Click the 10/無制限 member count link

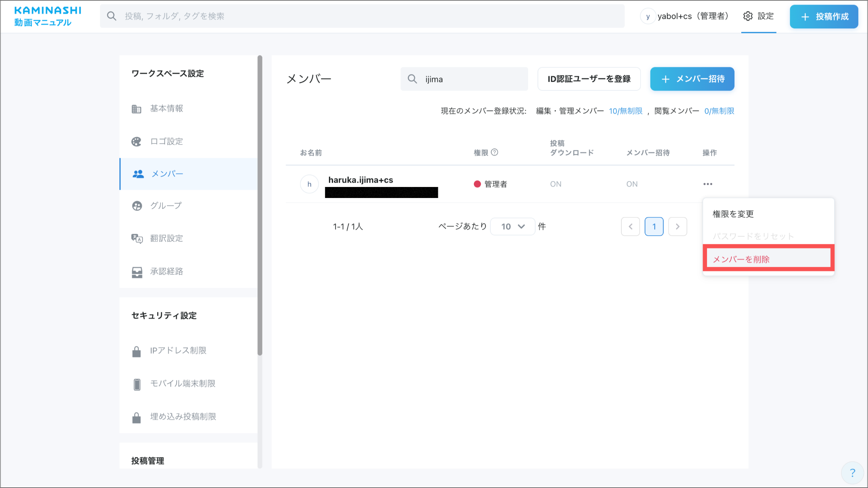point(625,111)
